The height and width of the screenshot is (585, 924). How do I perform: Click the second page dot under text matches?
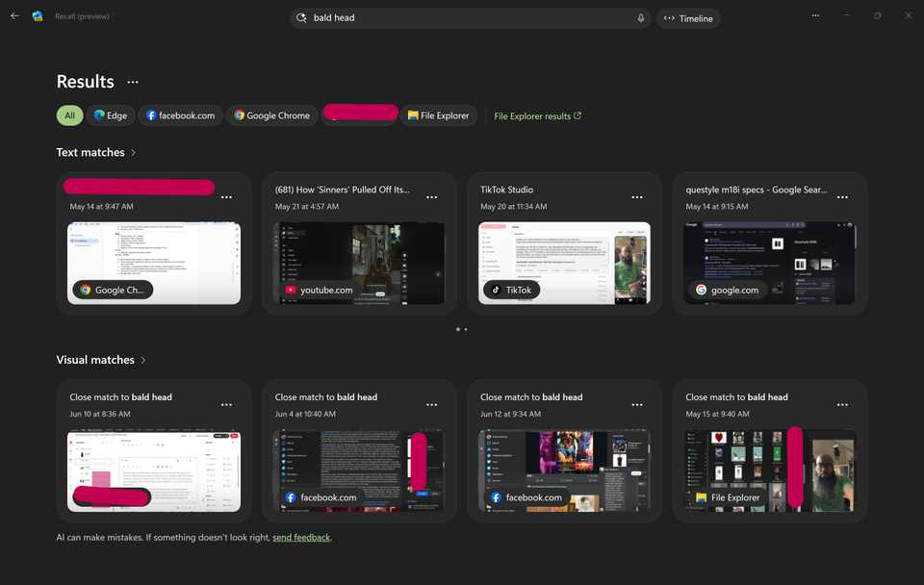[465, 329]
